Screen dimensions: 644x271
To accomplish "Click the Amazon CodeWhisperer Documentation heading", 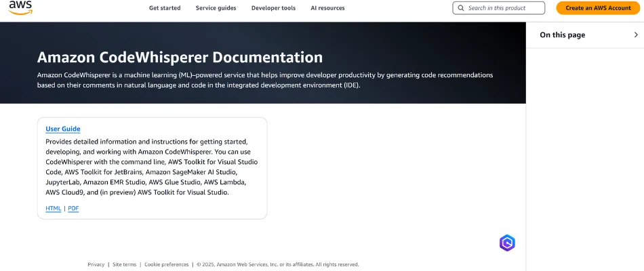I will click(x=180, y=58).
